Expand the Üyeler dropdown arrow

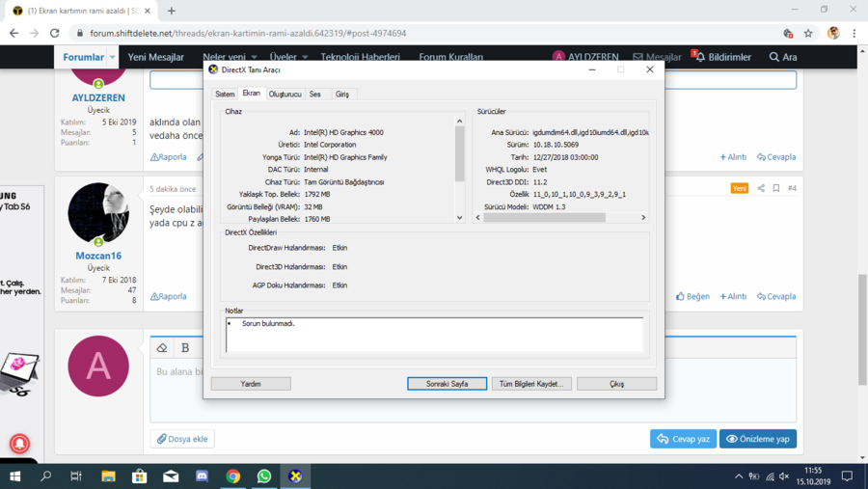(305, 57)
